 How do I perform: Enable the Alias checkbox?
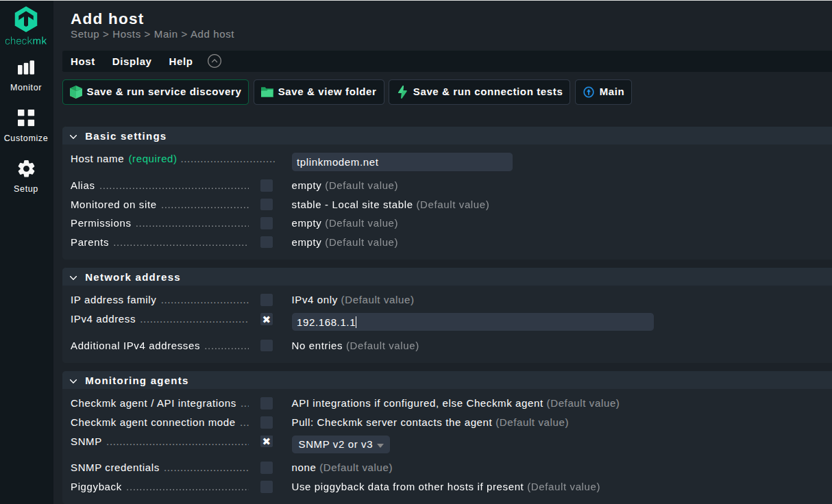pyautogui.click(x=267, y=186)
